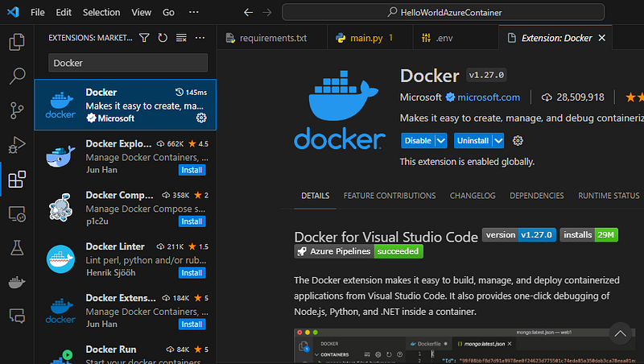The image size is (644, 364).
Task: Select the DEPENDENCIES tab
Action: 536,196
